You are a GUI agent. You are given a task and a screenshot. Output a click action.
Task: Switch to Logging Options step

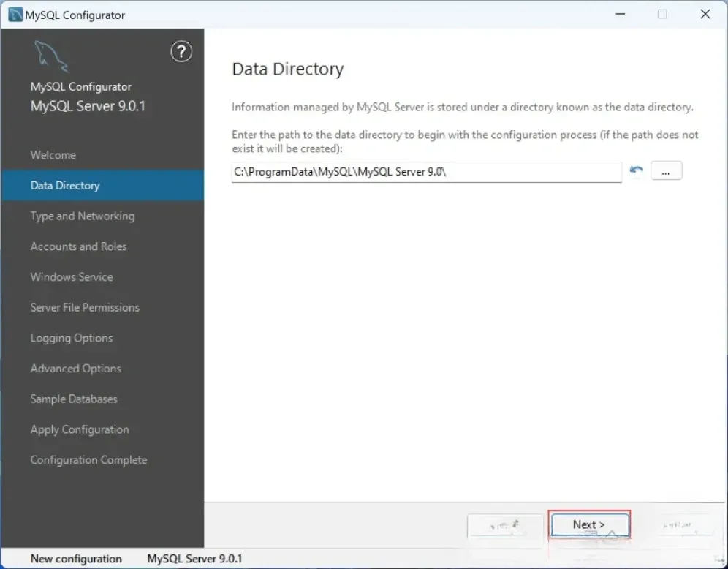[x=72, y=338]
